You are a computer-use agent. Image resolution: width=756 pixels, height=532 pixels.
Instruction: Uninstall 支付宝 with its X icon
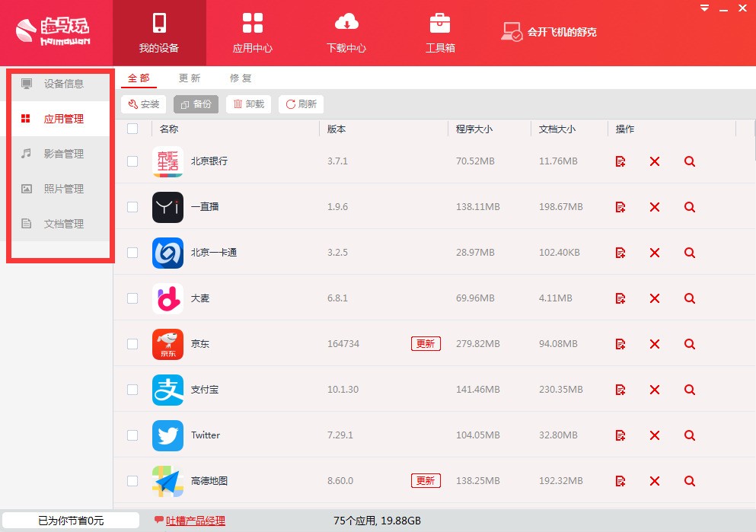point(655,390)
